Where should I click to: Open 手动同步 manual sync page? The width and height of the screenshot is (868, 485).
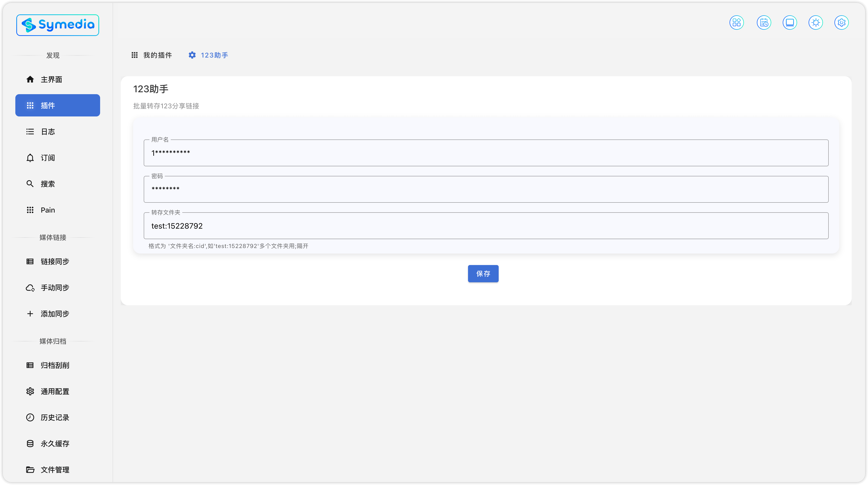[x=55, y=288]
